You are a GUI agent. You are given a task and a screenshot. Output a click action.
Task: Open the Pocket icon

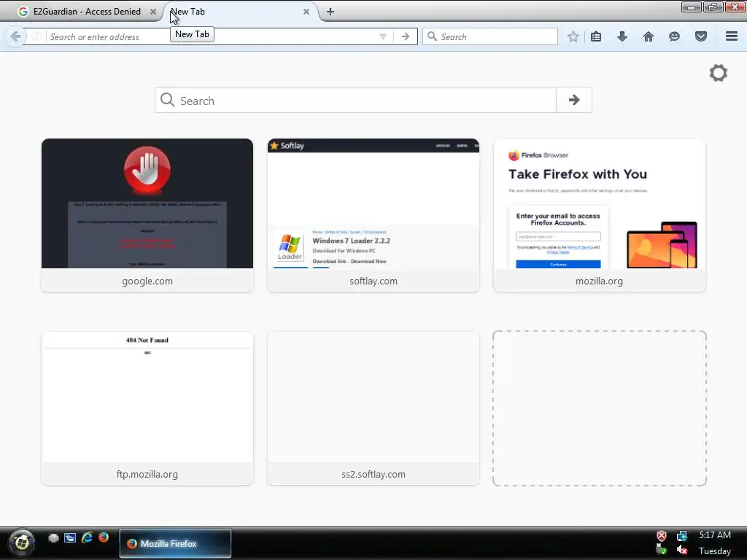pyautogui.click(x=701, y=36)
